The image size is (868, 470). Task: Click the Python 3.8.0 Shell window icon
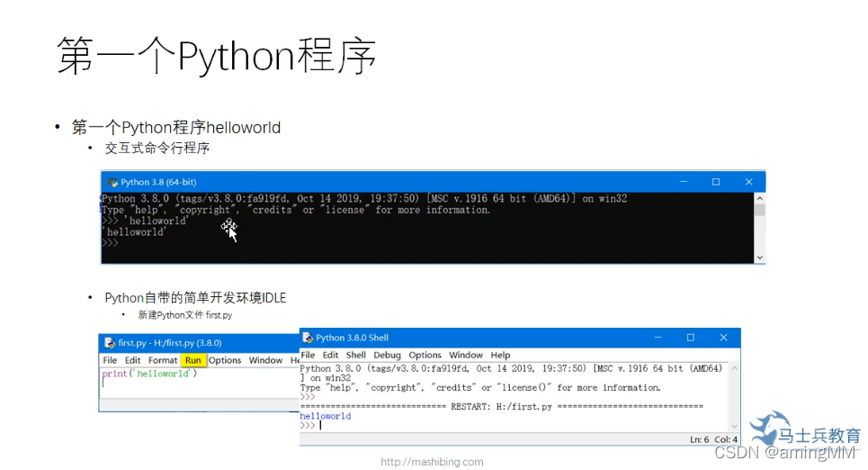pos(308,338)
